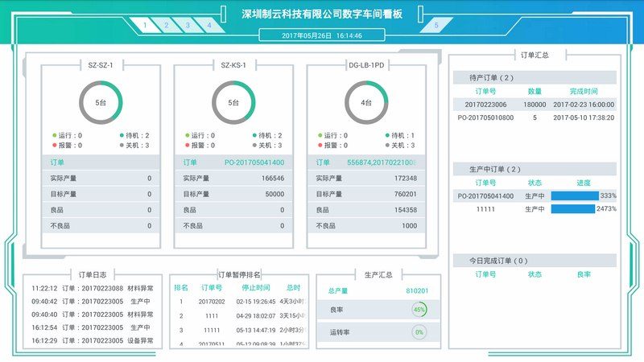Screen dimensions: 644x362
Task: Click 停止时间 column header in pause ranking
Action: pos(255,288)
